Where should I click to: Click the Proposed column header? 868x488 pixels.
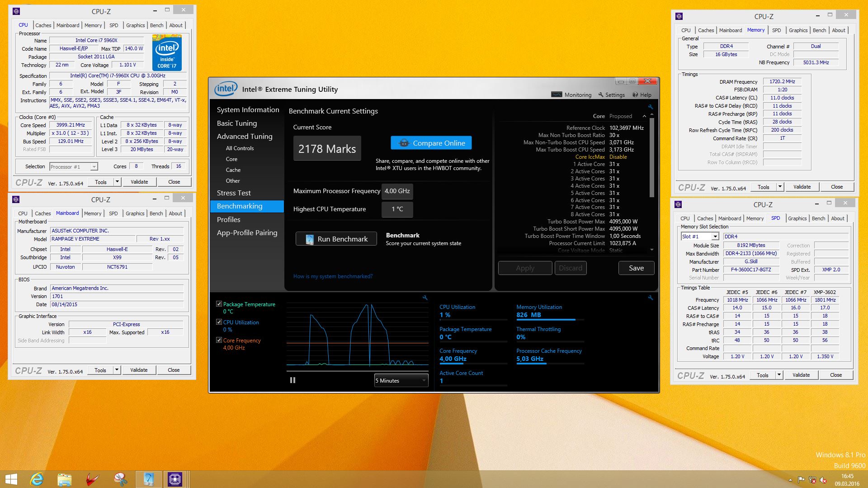point(620,116)
